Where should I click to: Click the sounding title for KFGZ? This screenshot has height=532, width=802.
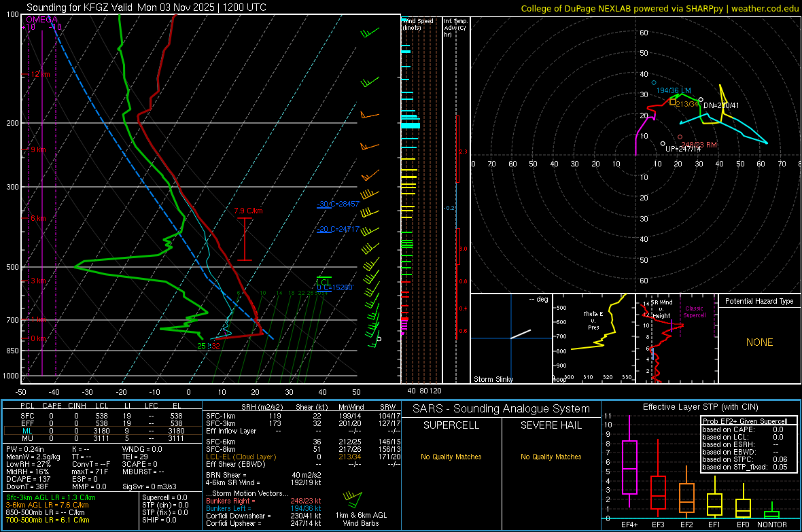pyautogui.click(x=146, y=7)
